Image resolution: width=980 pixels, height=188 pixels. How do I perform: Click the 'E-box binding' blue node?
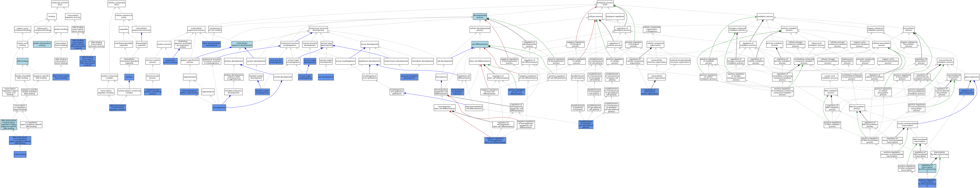pos(20,154)
